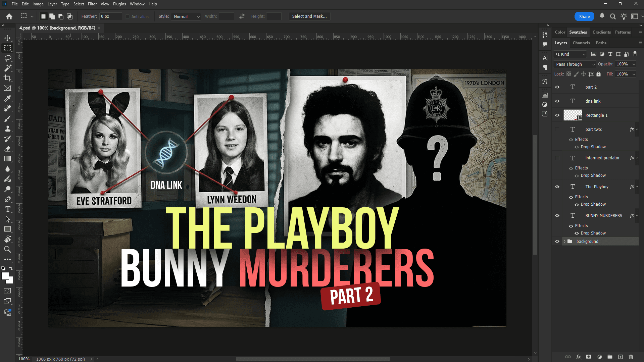Screen dimensions: 644x362
Task: Activate the Horizontal Type tool
Action: (x=7, y=209)
